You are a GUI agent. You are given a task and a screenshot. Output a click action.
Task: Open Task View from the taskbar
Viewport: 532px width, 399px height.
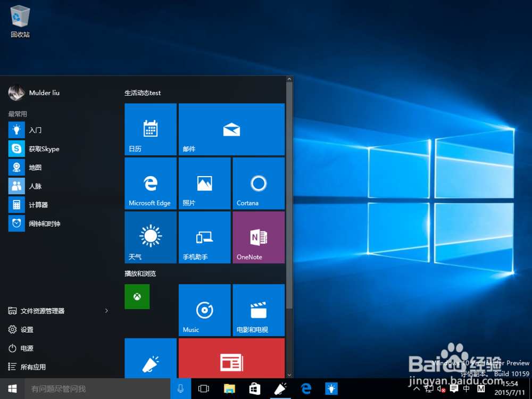click(x=204, y=388)
